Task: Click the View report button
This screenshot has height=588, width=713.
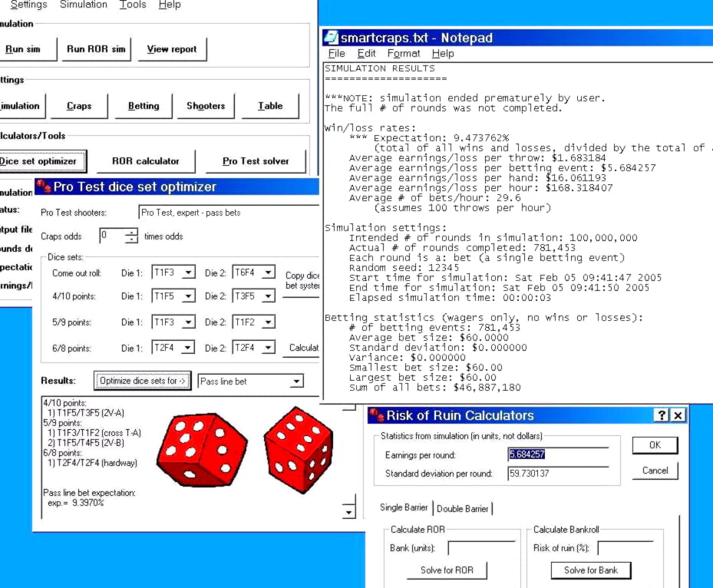Action: (x=172, y=49)
